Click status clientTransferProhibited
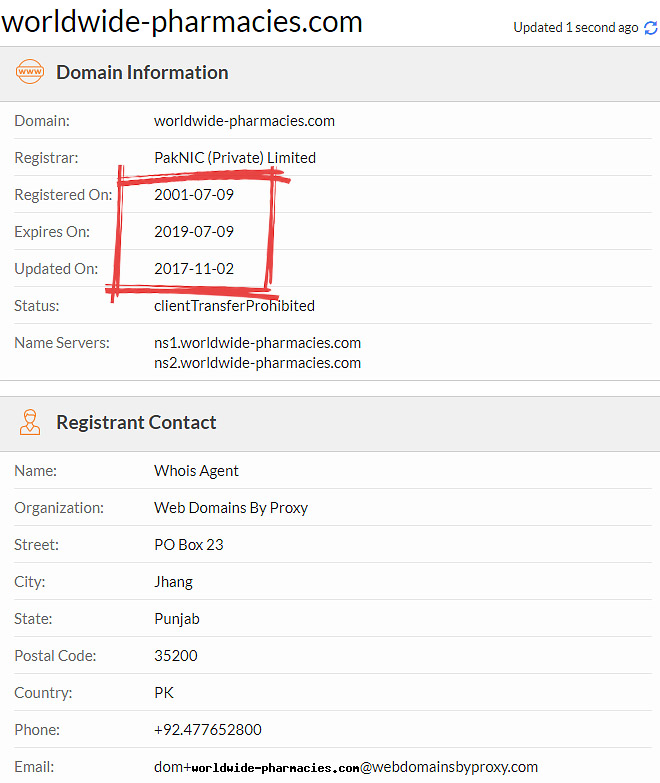This screenshot has height=783, width=660. point(234,306)
